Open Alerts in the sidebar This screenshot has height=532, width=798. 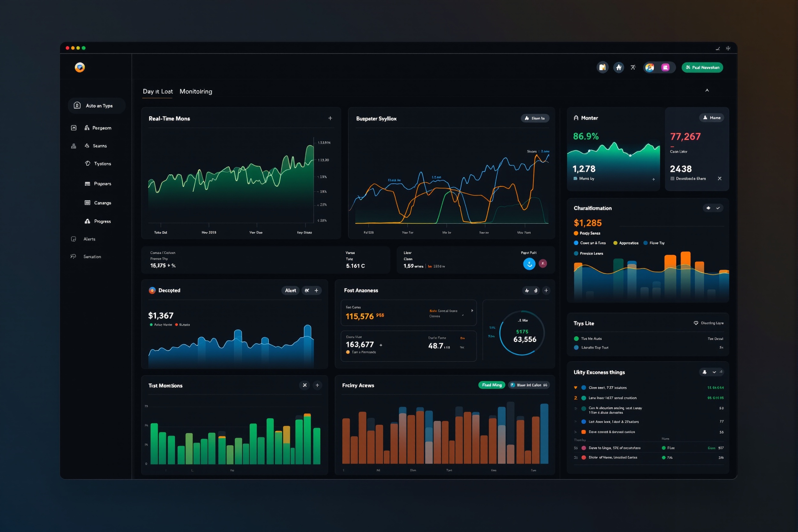click(83, 239)
